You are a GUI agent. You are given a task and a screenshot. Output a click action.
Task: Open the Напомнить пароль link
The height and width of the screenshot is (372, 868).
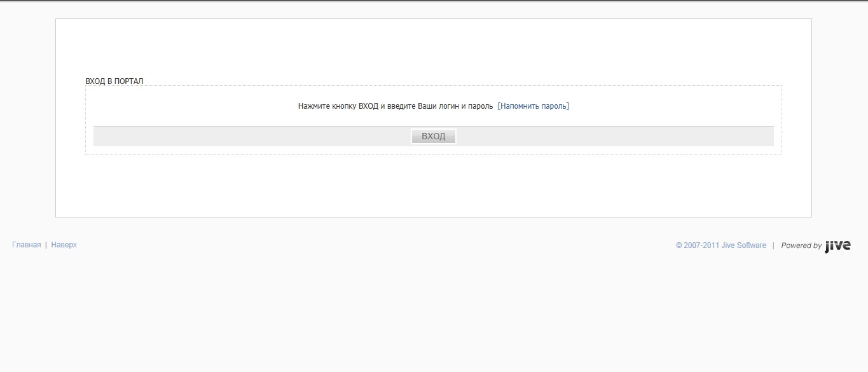tap(534, 106)
